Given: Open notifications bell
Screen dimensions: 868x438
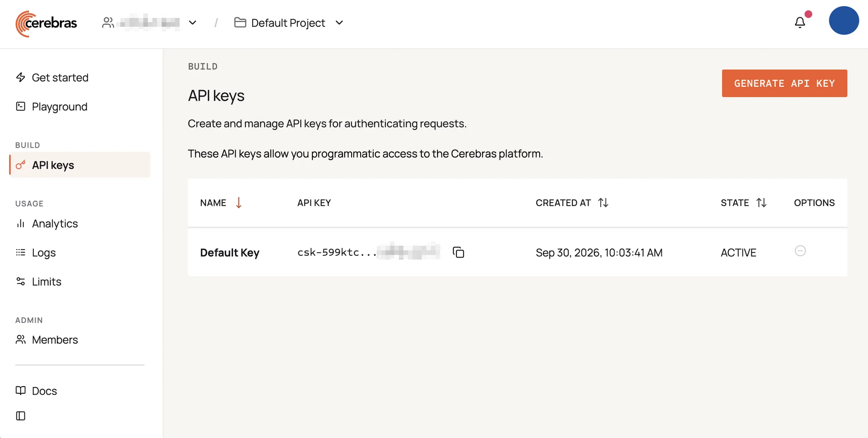Looking at the screenshot, I should [800, 23].
